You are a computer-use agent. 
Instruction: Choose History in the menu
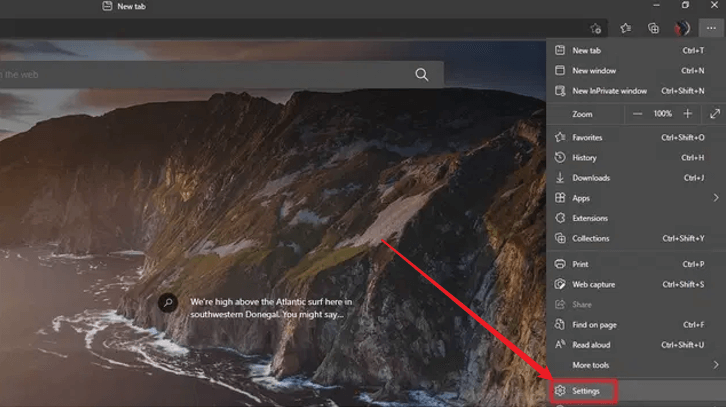[584, 158]
